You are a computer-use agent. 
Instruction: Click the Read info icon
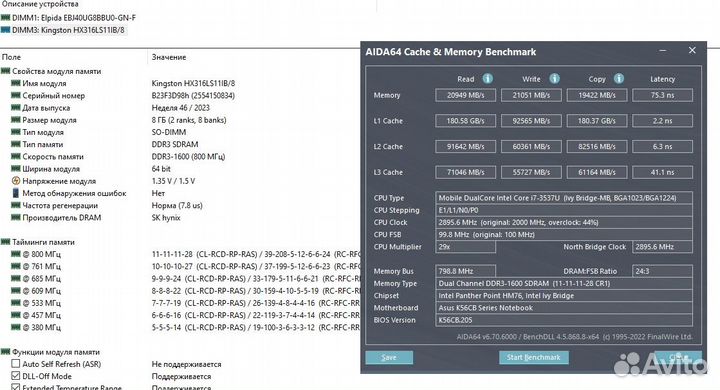[488, 79]
